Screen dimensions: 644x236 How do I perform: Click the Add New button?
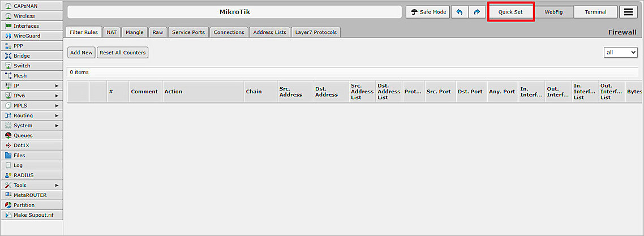tap(81, 53)
